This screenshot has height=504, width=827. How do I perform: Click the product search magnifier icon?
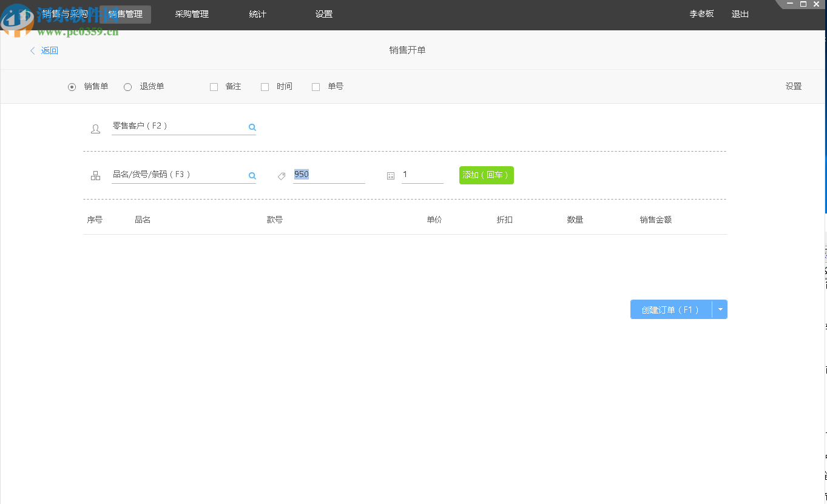(x=252, y=176)
